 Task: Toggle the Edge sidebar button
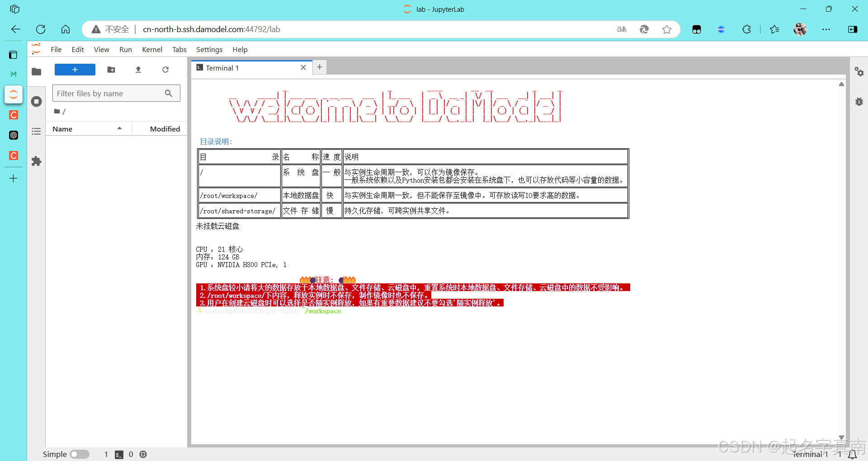point(853,29)
